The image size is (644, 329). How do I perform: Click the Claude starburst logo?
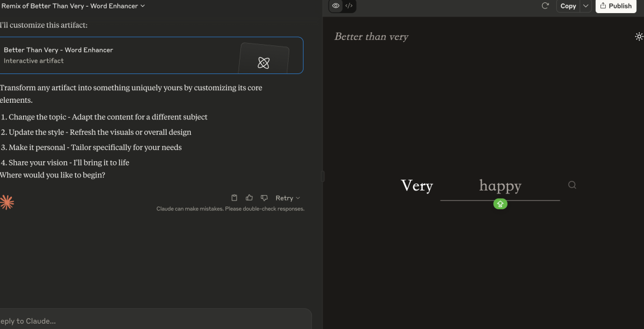tap(7, 202)
